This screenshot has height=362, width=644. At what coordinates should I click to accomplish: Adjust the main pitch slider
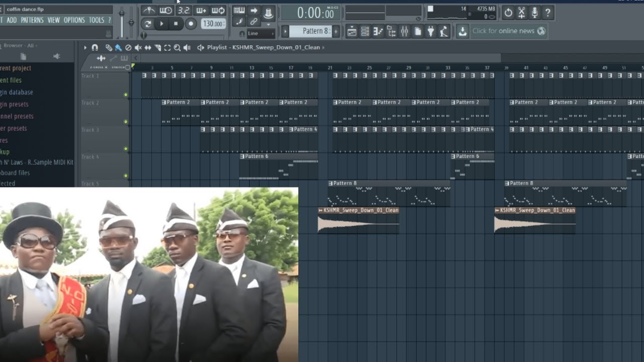coord(132,22)
